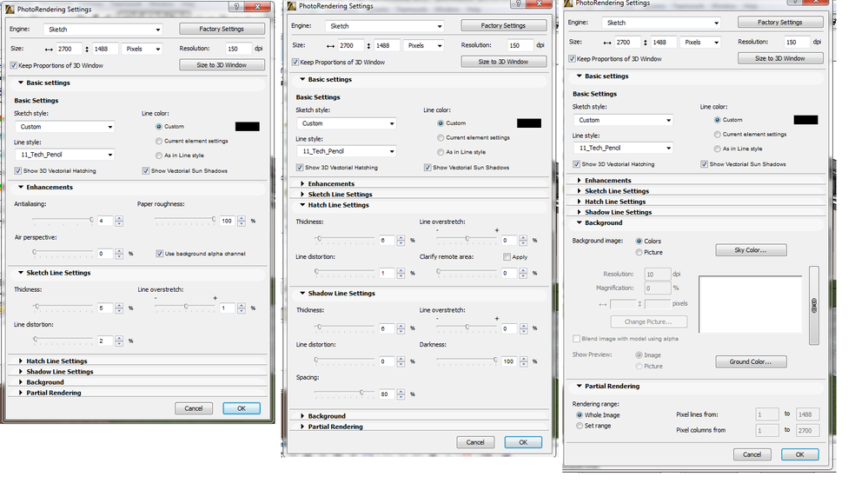868x490 pixels.
Task: Open Engine dropdown in left dialog
Action: point(103,30)
